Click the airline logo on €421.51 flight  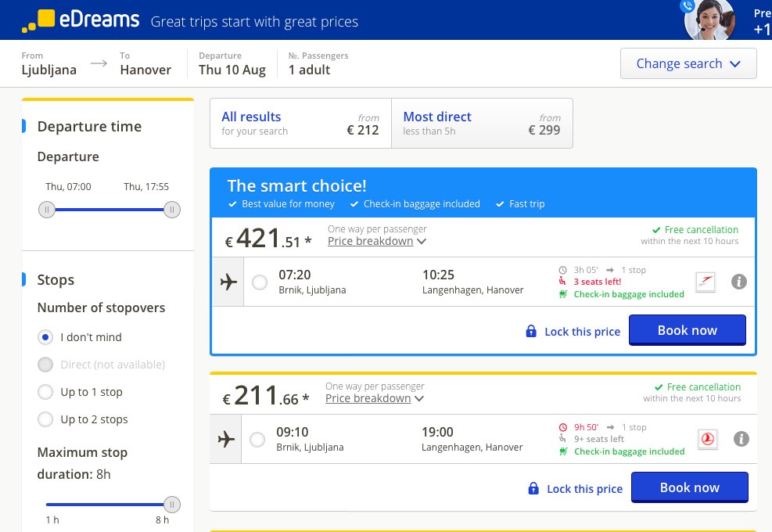coord(705,282)
